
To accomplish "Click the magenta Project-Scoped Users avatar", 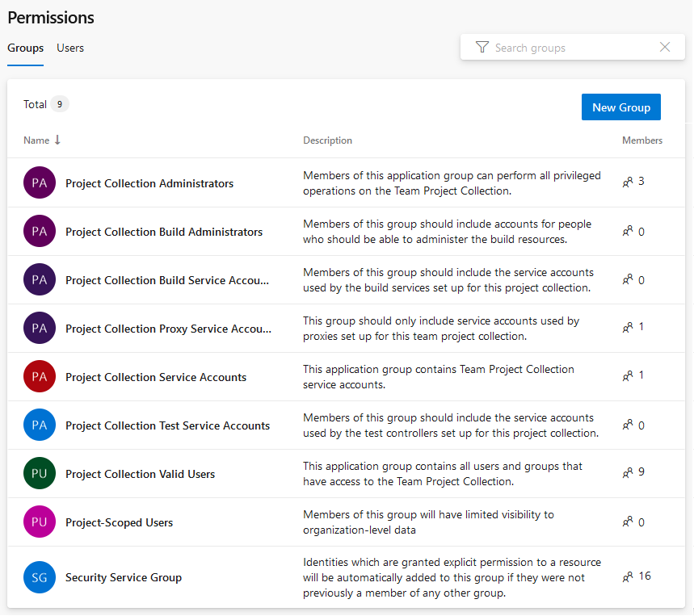I will pyautogui.click(x=38, y=522).
